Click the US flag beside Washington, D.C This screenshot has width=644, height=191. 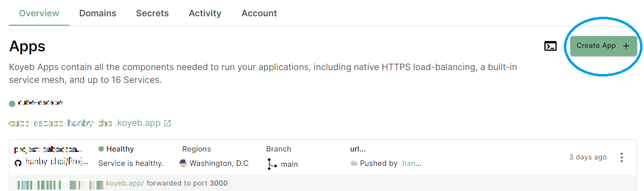(183, 163)
